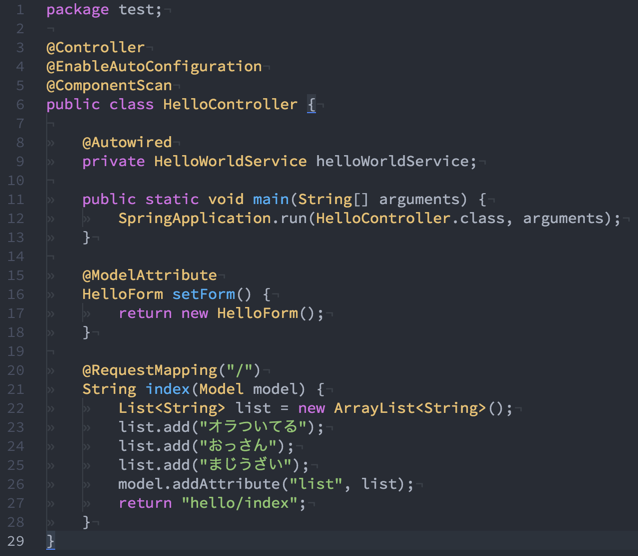638x556 pixels.
Task: Click line number 29 in the gutter
Action: coord(16,541)
